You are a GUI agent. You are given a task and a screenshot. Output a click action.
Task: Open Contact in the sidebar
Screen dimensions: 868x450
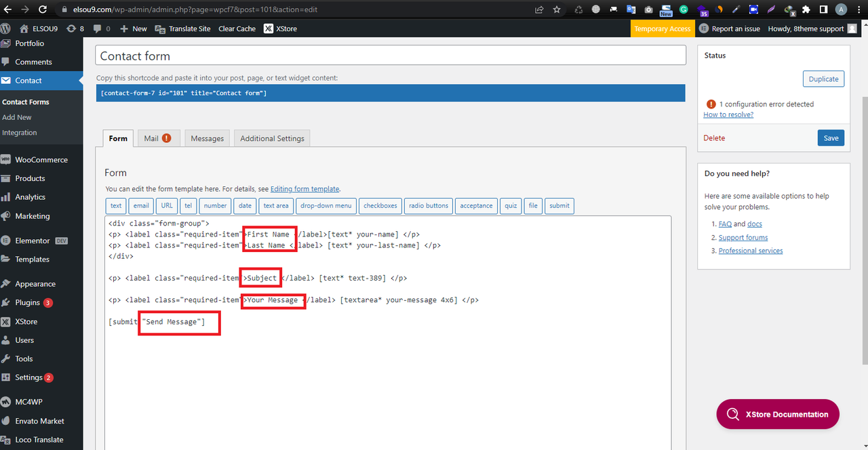pos(41,80)
